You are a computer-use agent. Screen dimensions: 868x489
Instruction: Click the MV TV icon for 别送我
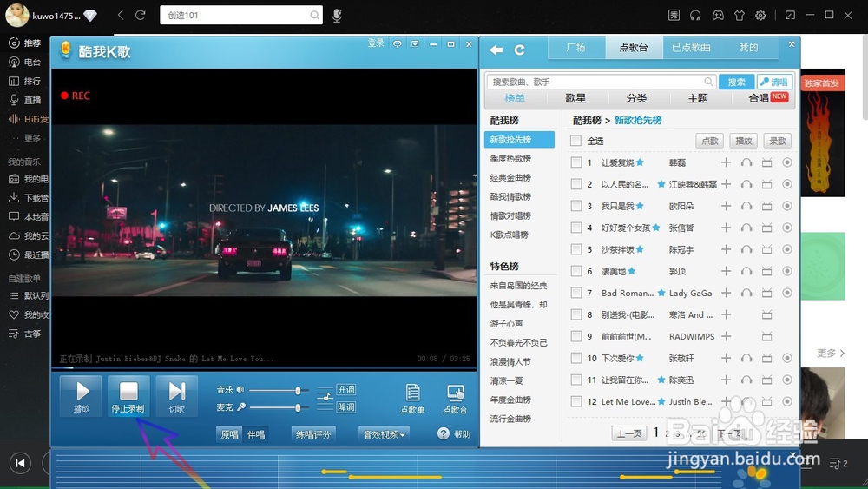(766, 314)
